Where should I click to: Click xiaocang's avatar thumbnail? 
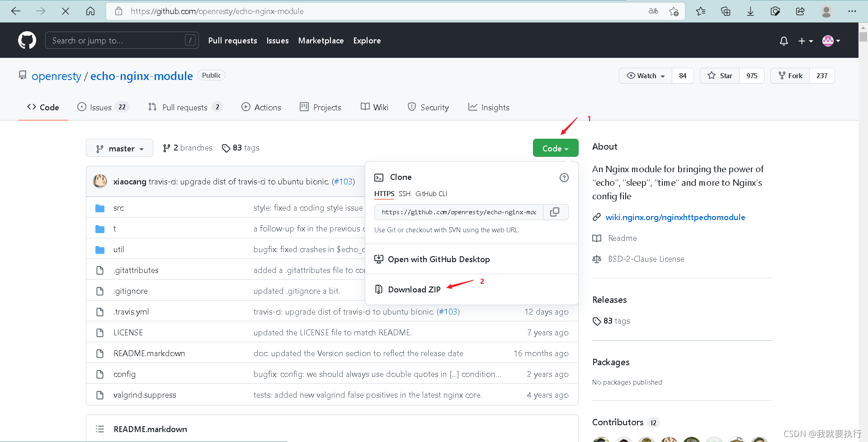click(x=100, y=181)
